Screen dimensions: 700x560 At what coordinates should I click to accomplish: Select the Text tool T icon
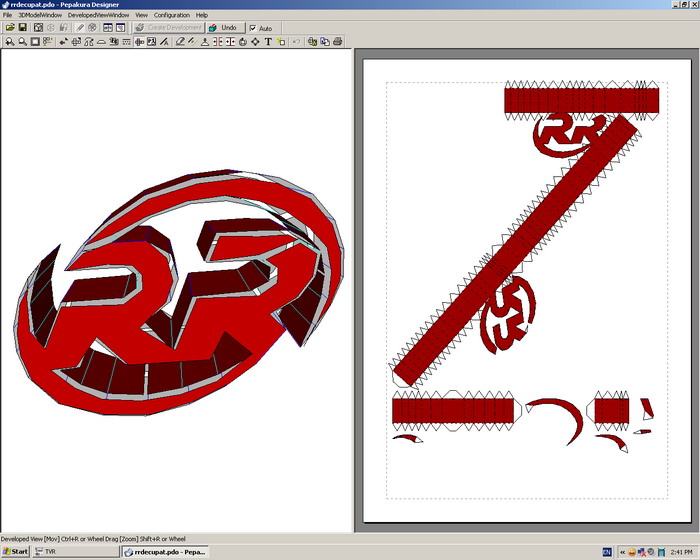coord(268,42)
